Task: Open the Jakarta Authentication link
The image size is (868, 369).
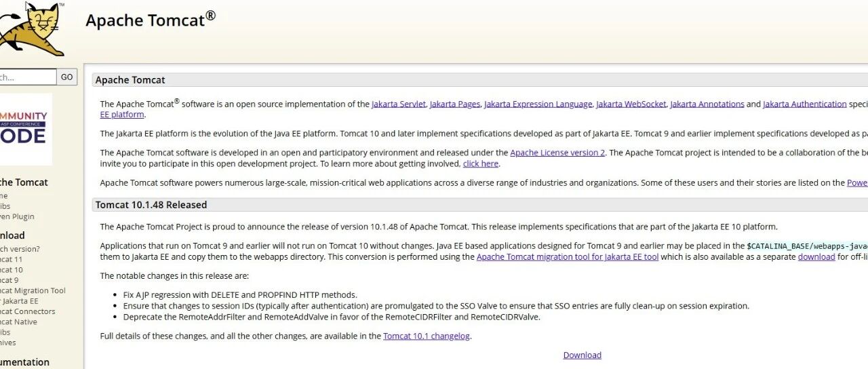Action: click(x=804, y=104)
